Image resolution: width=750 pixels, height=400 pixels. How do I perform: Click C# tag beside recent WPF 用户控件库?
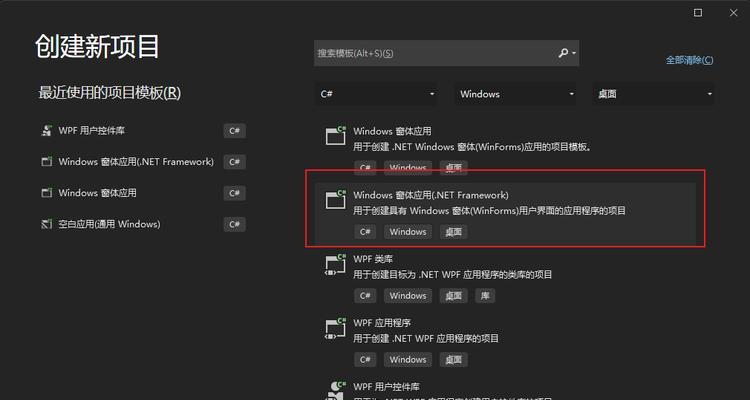[234, 131]
